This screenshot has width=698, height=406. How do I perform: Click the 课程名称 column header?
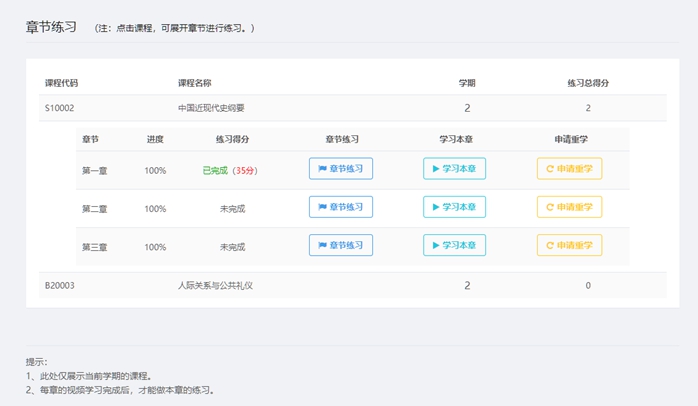pyautogui.click(x=195, y=83)
